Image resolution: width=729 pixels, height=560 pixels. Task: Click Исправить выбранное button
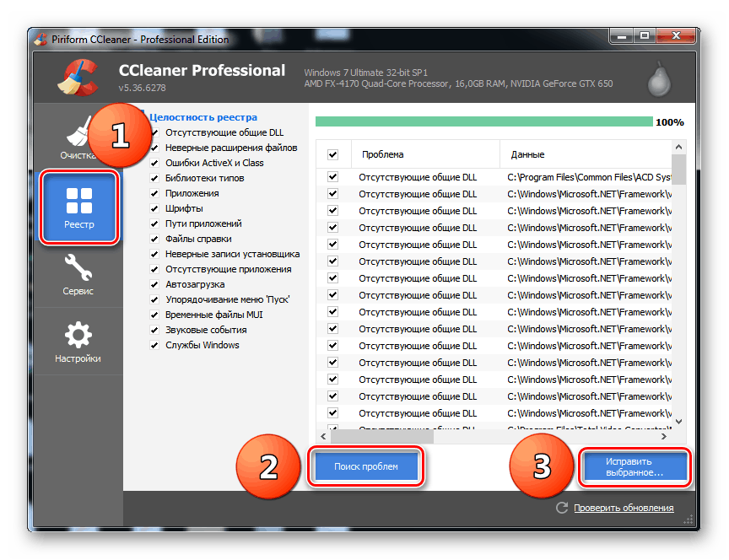click(x=635, y=467)
